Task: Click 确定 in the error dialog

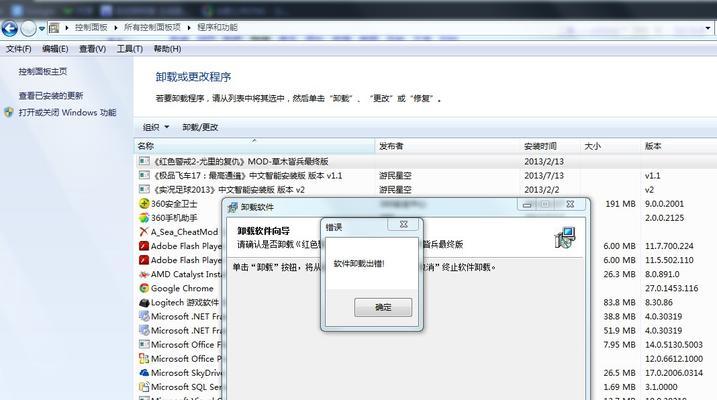Action: pyautogui.click(x=383, y=307)
